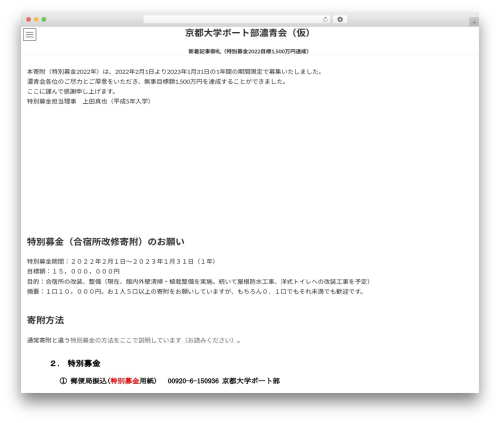Click the 目標額：１５，０００，０００円 line
500x423 pixels.
[x=73, y=271]
